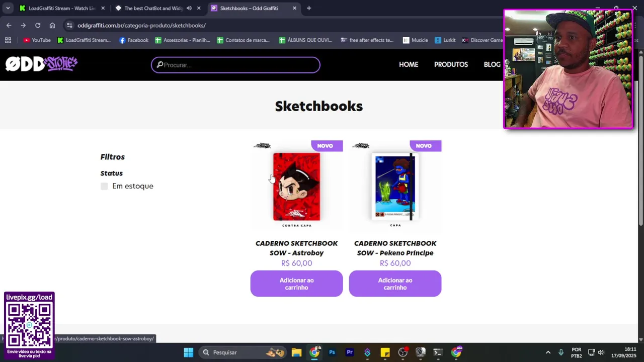Close the LoadGraffiti Stream tab
The image size is (644, 362).
[x=103, y=8]
